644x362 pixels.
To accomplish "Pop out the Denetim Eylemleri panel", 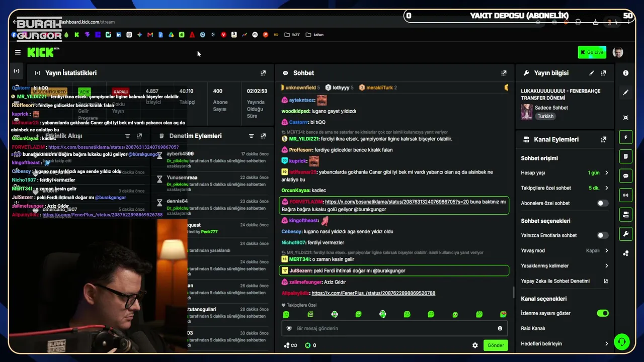I will pyautogui.click(x=263, y=136).
